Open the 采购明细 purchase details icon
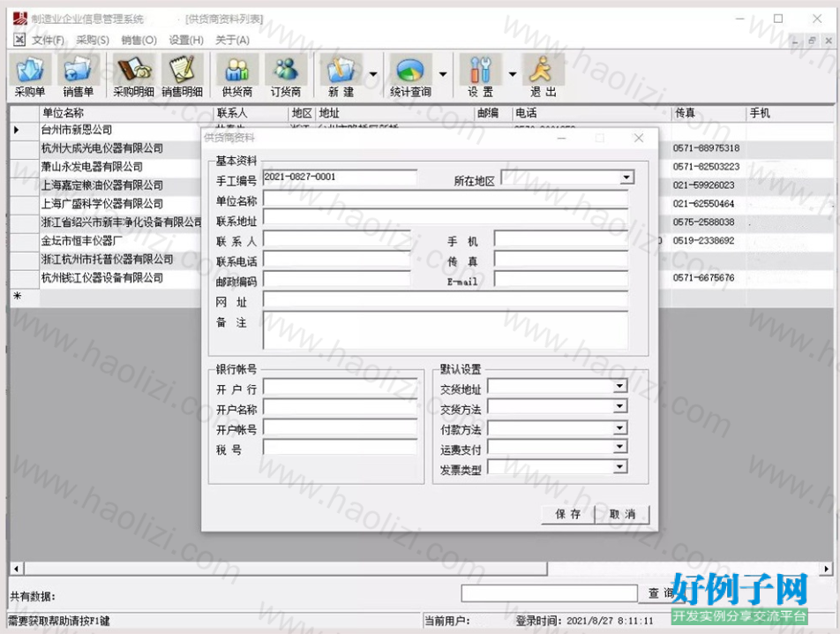Screen dimensions: 840x634 pyautogui.click(x=134, y=76)
